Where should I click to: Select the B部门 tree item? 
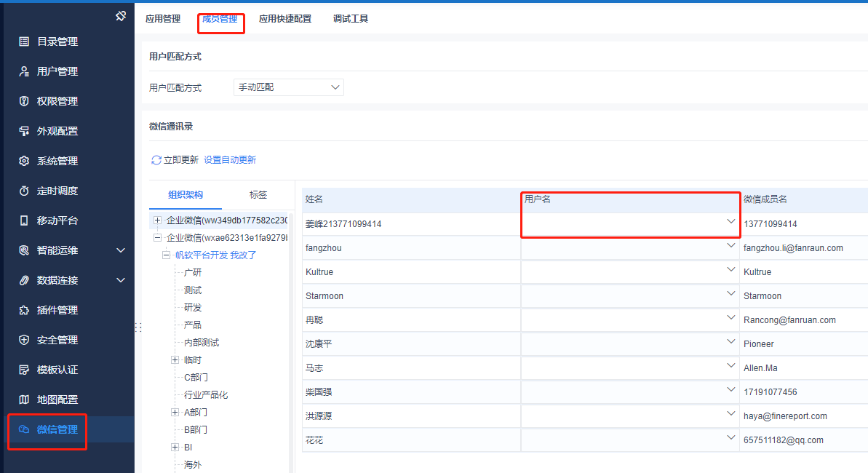tap(196, 430)
